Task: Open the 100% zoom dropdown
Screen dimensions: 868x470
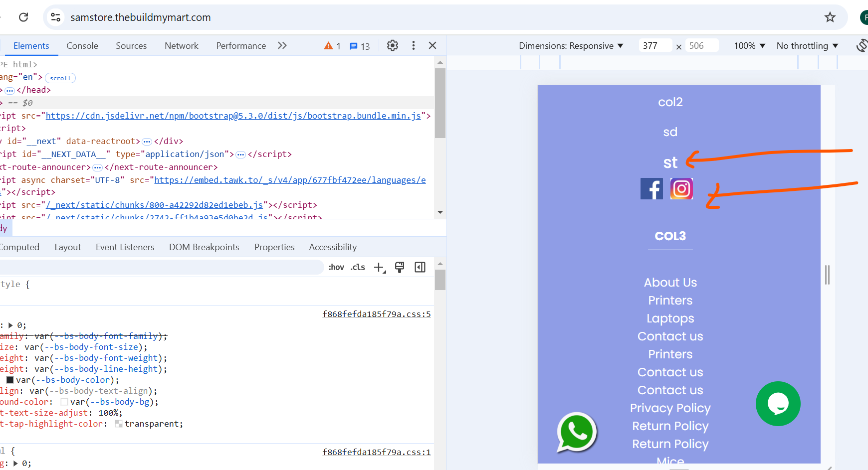Action: click(x=749, y=46)
